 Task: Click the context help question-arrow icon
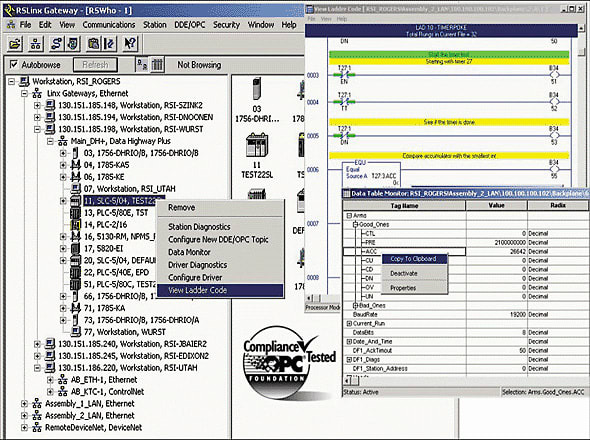point(130,44)
